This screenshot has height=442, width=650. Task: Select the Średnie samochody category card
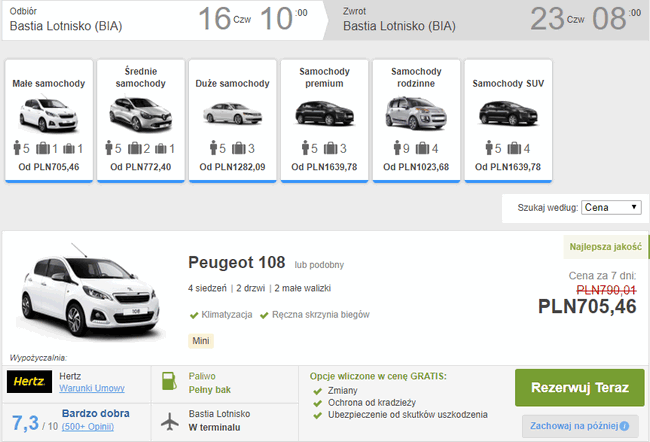coord(141,121)
